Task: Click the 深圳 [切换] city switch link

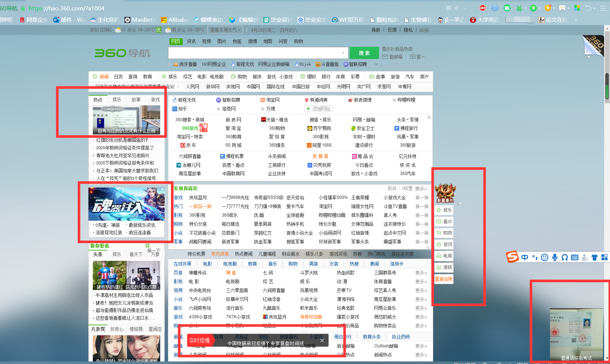Action: (x=101, y=30)
